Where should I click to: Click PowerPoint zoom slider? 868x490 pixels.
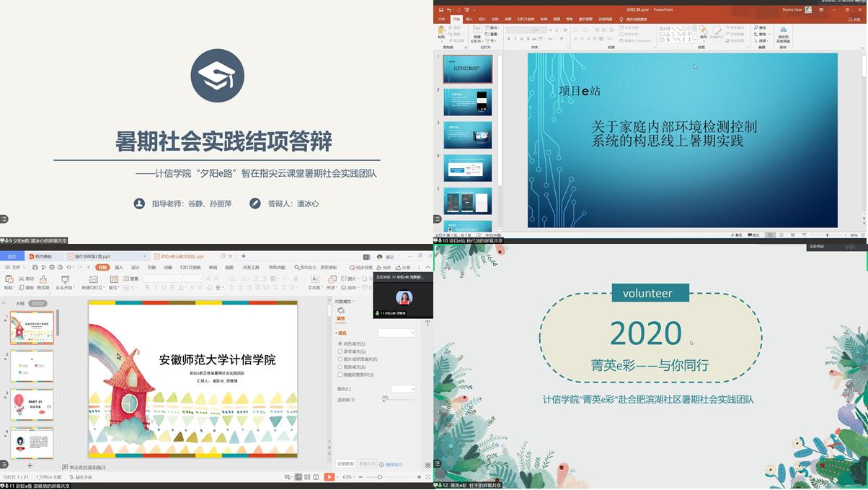(x=827, y=235)
